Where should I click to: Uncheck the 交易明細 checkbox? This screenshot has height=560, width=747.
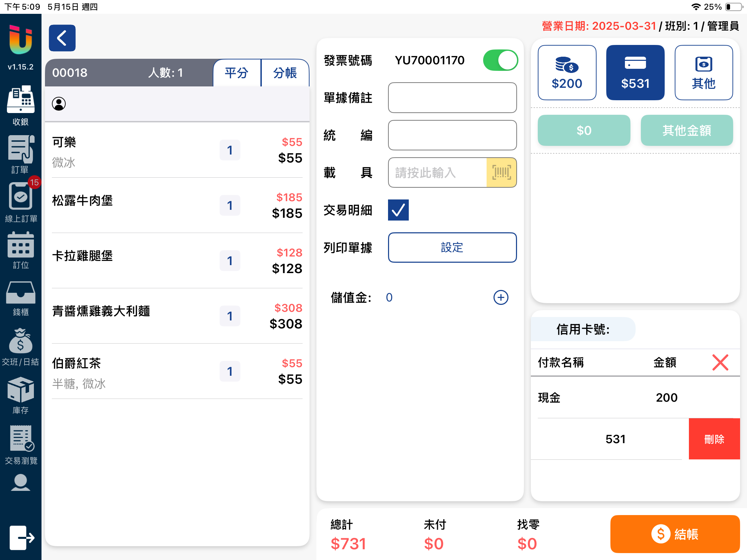pos(398,210)
